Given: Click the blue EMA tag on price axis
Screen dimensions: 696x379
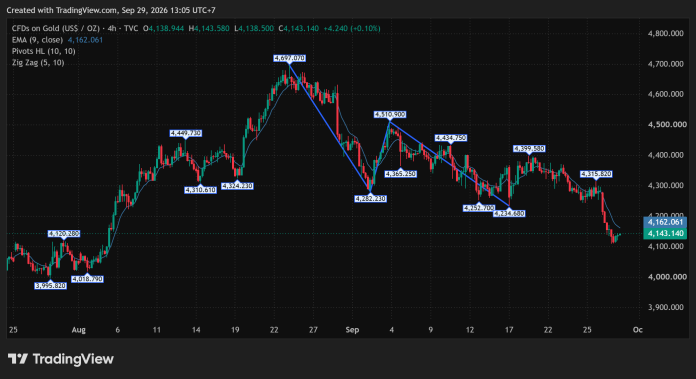Looking at the screenshot, I should pyautogui.click(x=665, y=222).
